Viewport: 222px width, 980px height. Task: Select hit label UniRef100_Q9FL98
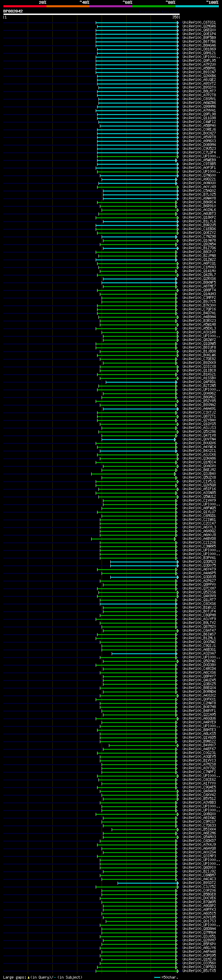[x=199, y=114]
